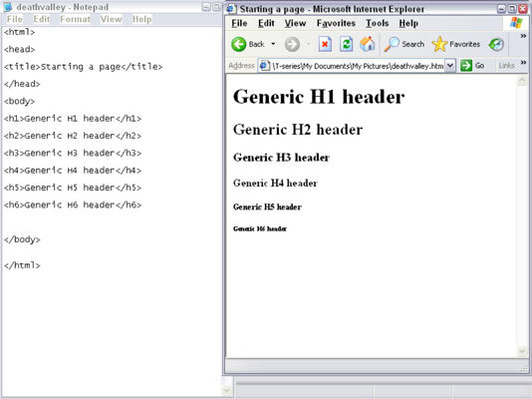Refresh the page with green arrows icon
532x399 pixels.
[346, 44]
